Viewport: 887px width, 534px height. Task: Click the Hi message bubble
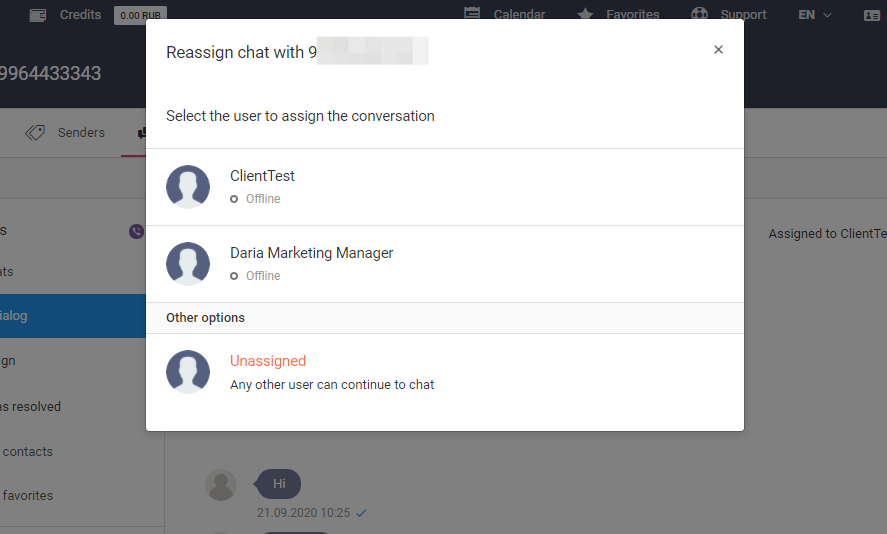pyautogui.click(x=278, y=484)
